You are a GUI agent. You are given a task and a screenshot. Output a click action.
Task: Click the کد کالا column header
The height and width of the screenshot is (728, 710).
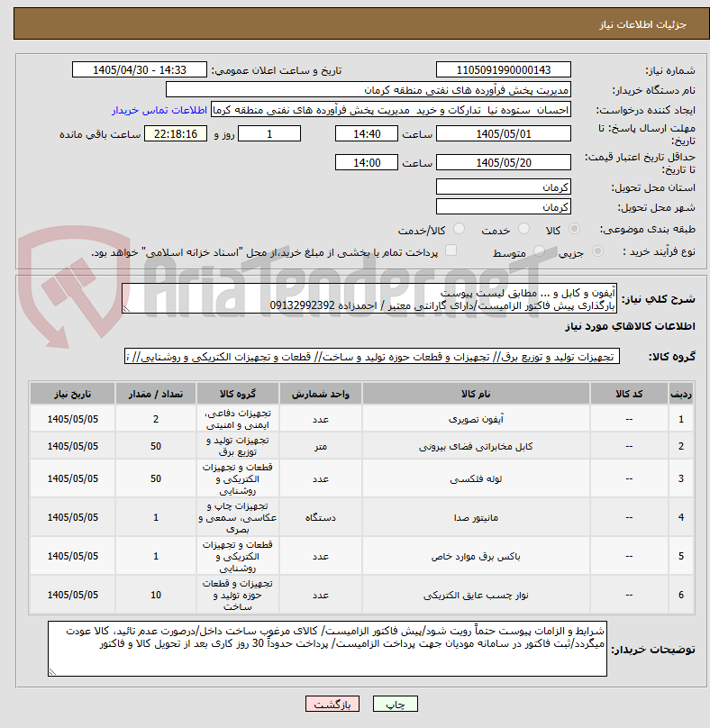(629, 394)
